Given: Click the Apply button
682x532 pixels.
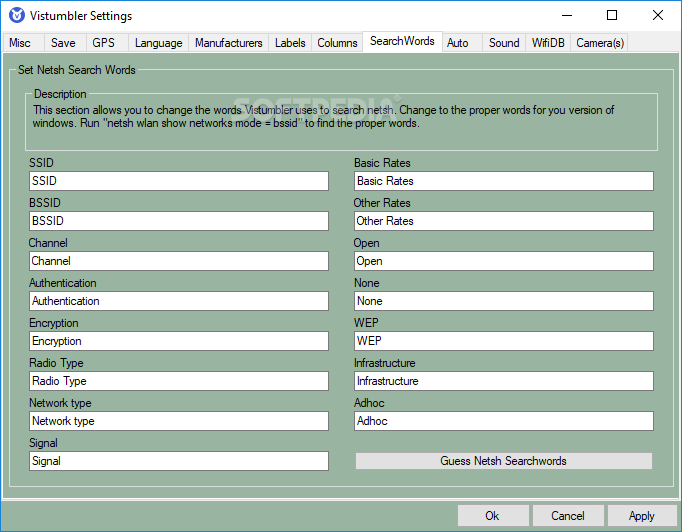Looking at the screenshot, I should pyautogui.click(x=642, y=516).
